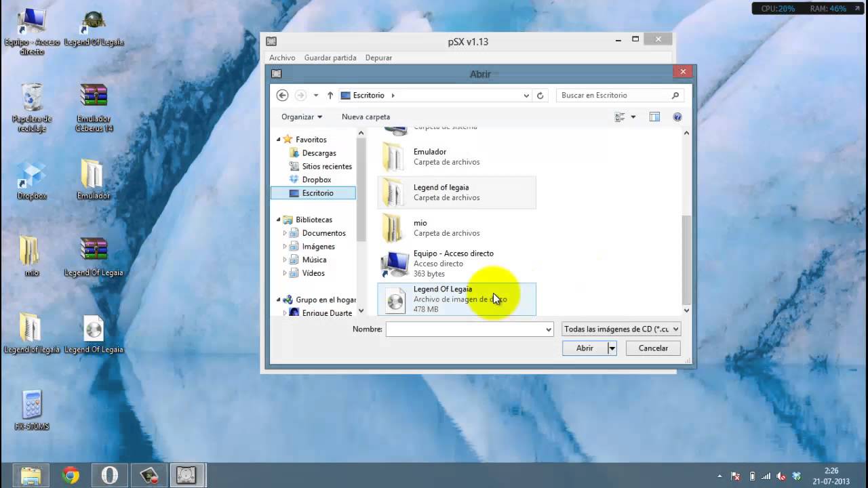Expand the Documentos library node
This screenshot has height=488, width=868.
285,233
